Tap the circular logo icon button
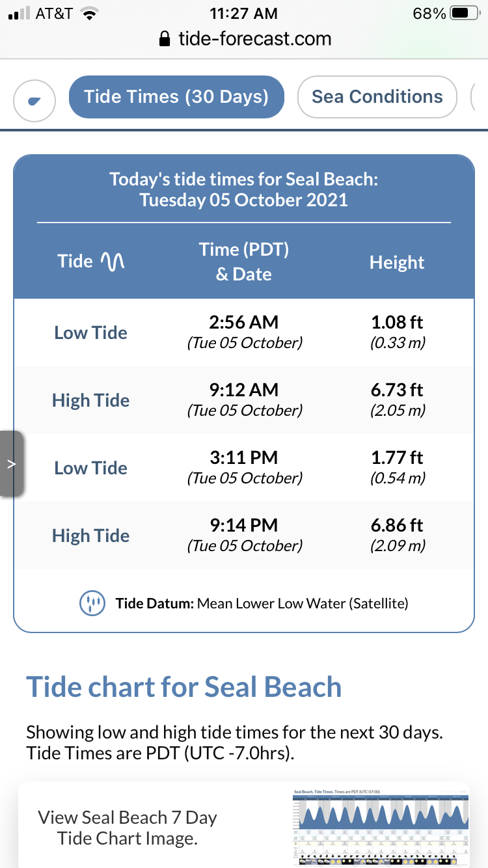488x868 pixels. (x=34, y=100)
